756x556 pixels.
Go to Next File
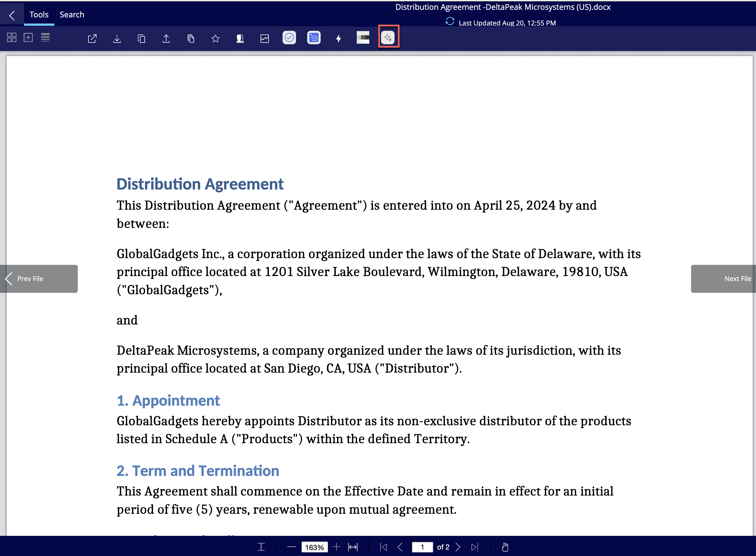click(x=724, y=279)
